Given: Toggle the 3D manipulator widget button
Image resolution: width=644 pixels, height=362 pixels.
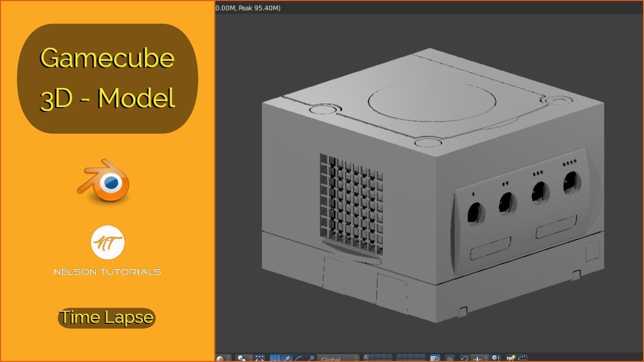Looking at the screenshot, I should [x=275, y=358].
